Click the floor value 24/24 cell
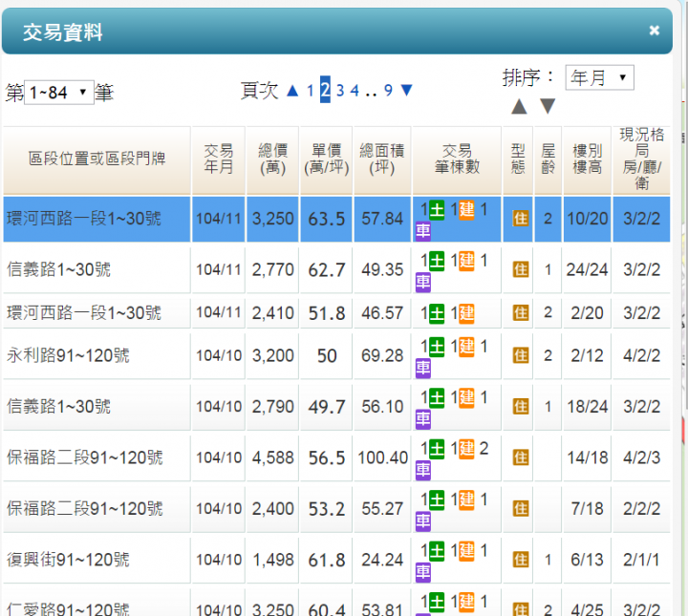Image resolution: width=688 pixels, height=616 pixels. click(587, 270)
